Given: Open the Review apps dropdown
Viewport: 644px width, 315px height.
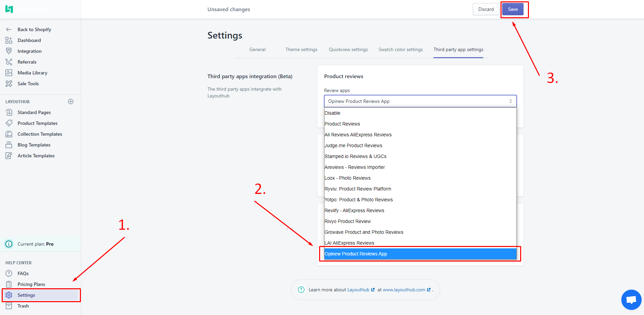Looking at the screenshot, I should tap(420, 101).
